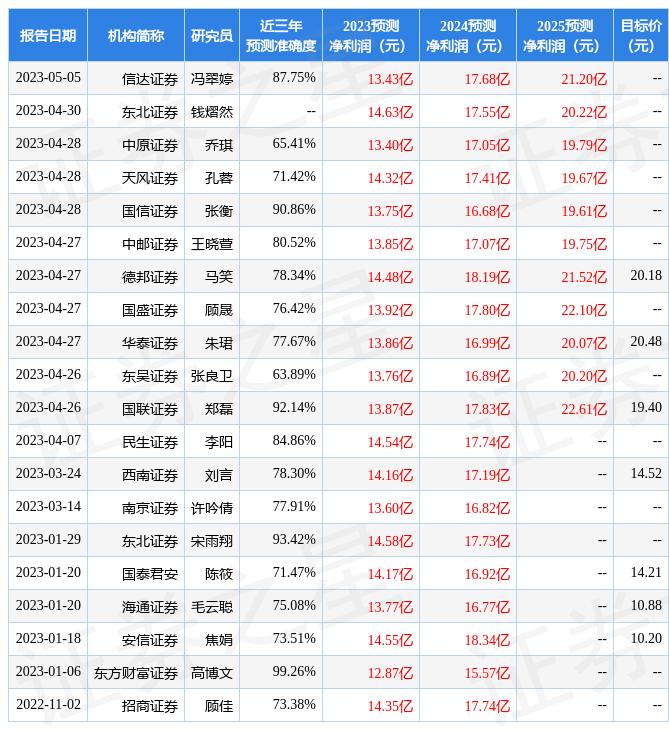The height and width of the screenshot is (730, 669).
Task: Select institution 安信证券
Action: pyautogui.click(x=150, y=641)
